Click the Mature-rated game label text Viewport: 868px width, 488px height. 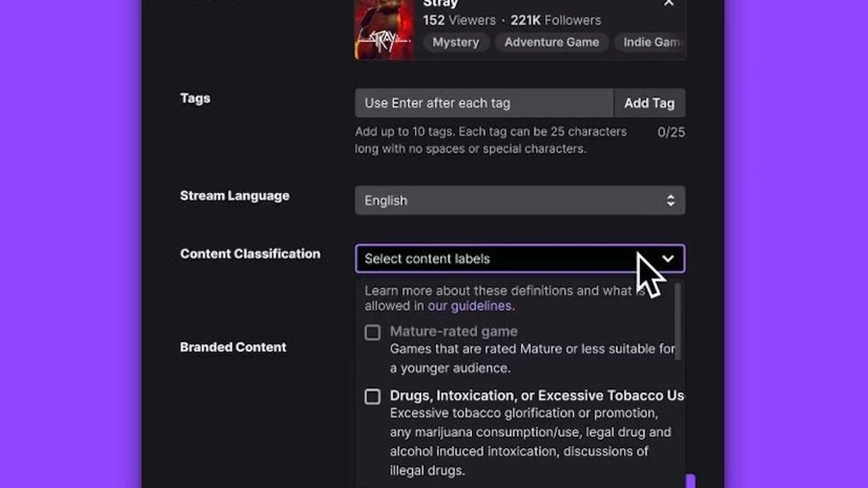point(453,331)
